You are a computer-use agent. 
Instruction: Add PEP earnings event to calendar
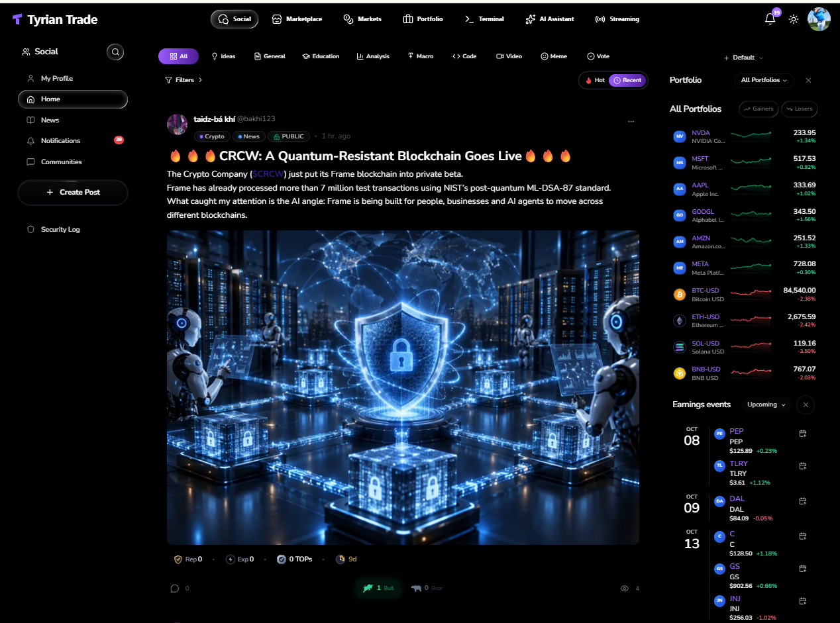pos(802,434)
